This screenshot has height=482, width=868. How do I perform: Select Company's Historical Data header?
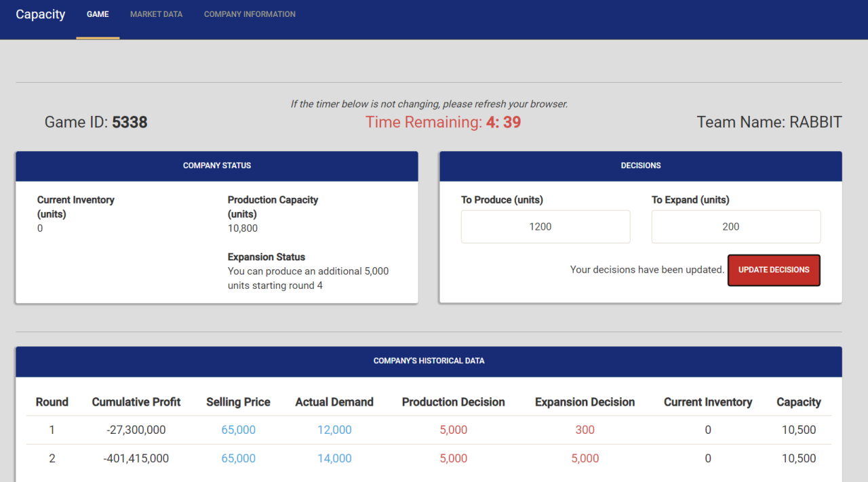click(x=429, y=361)
